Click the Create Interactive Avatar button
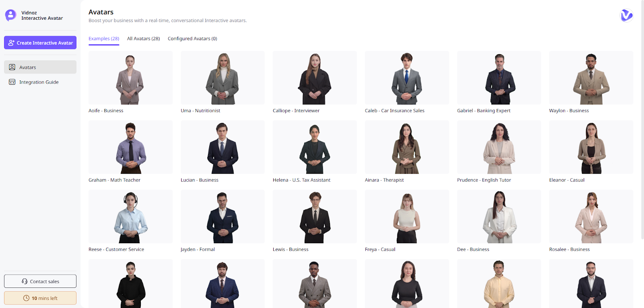Screen dimensions: 644x308 point(40,43)
